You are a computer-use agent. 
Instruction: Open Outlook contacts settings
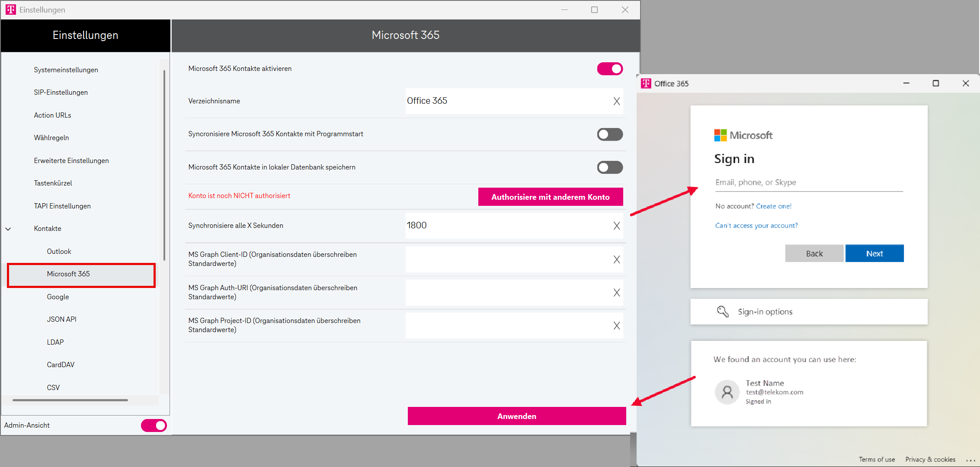[59, 251]
